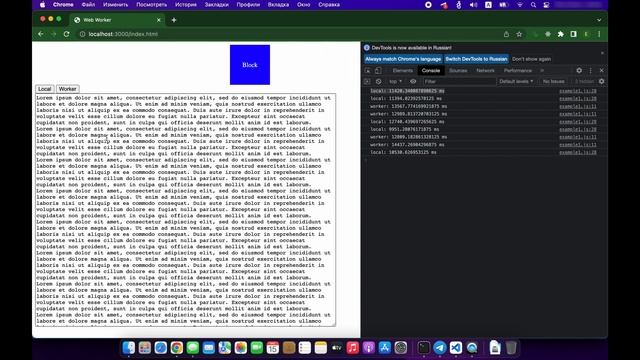Open Bluetooth status in menu bar
The image size is (640, 360).
(x=459, y=5)
